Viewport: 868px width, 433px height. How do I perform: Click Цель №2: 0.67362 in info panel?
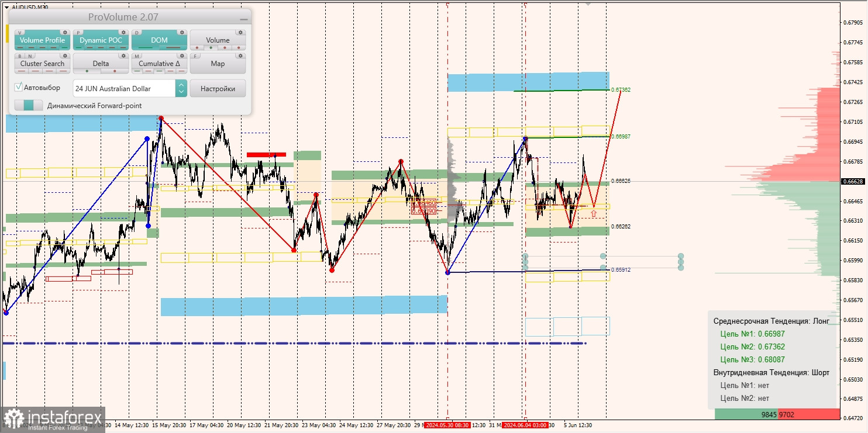(x=753, y=347)
